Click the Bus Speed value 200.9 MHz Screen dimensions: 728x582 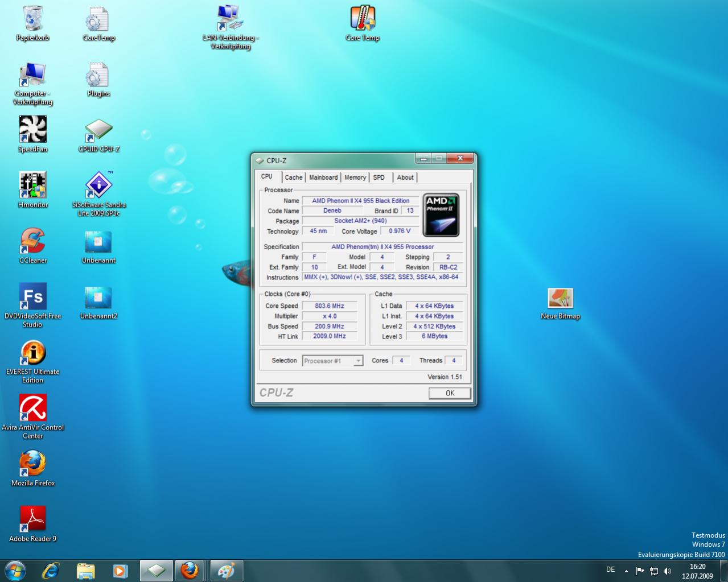click(x=330, y=326)
